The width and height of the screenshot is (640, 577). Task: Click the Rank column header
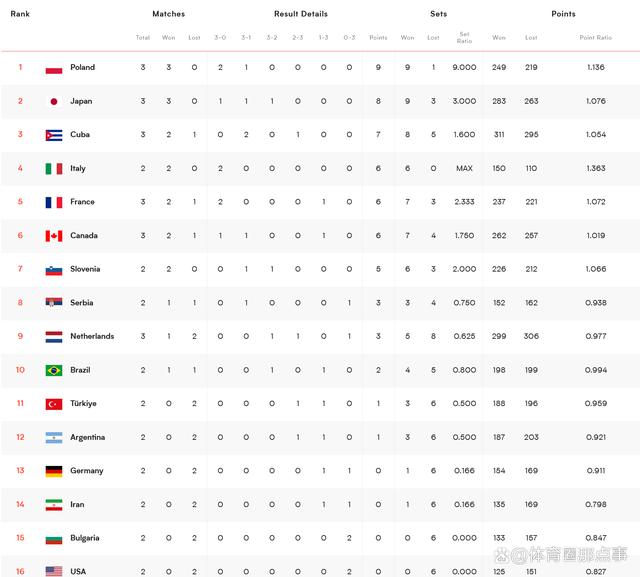coord(20,14)
